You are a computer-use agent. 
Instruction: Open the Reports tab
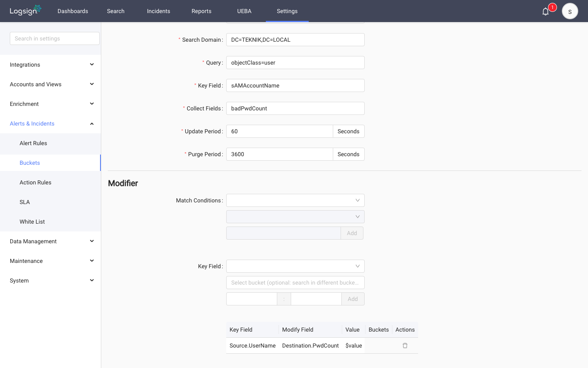tap(201, 11)
